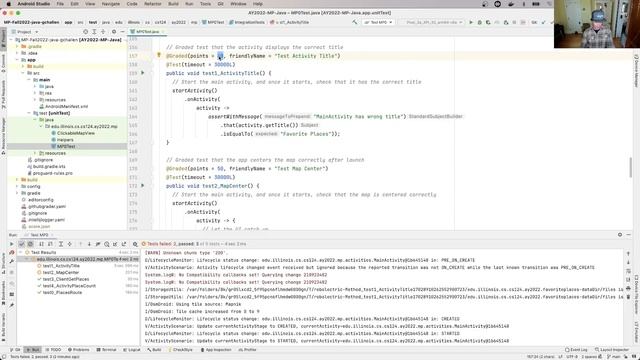Click Expand All icon in Project panel header
This screenshot has width=640, height=360.
tap(94, 31)
